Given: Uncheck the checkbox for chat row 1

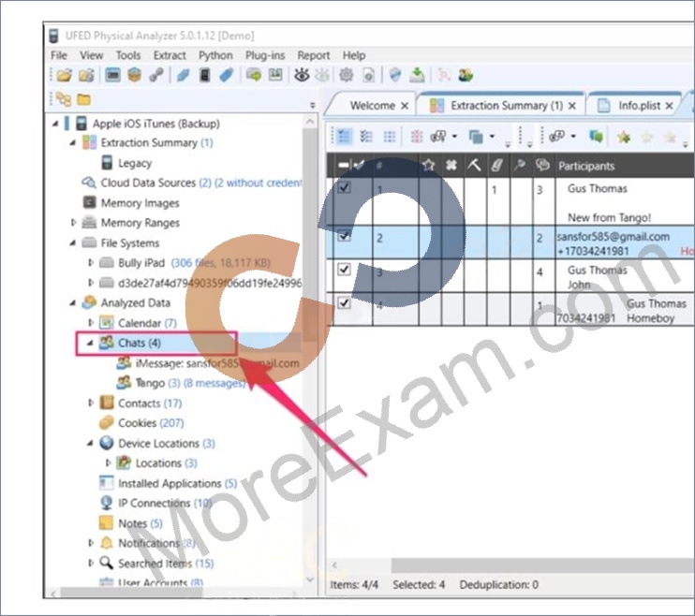Looking at the screenshot, I should point(344,187).
